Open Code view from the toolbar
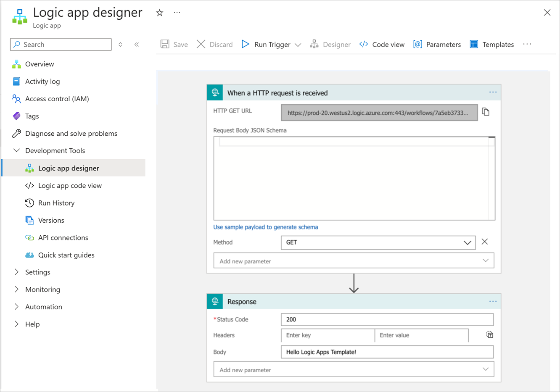Image resolution: width=560 pixels, height=392 pixels. pyautogui.click(x=382, y=45)
